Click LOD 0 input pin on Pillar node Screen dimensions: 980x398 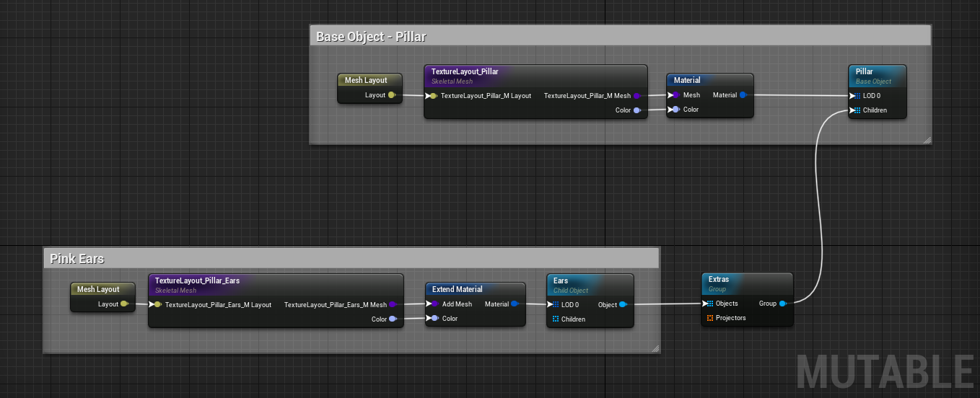tap(857, 95)
